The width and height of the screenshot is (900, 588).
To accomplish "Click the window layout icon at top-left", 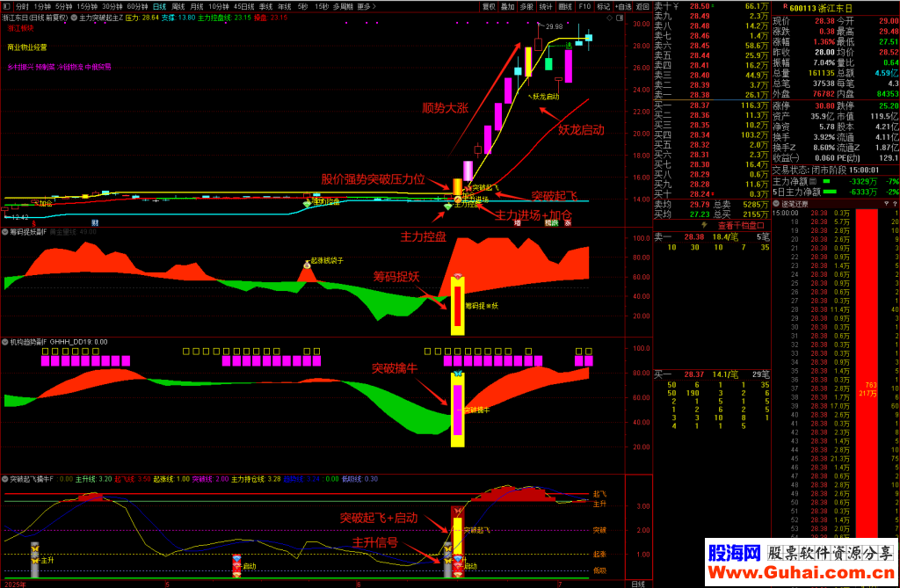I will pos(7,6).
